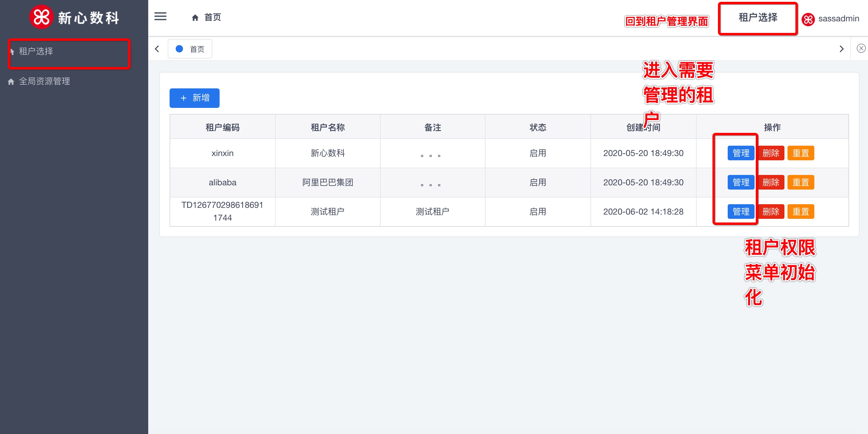The height and width of the screenshot is (434, 868).
Task: Click the 新增 add button
Action: 194,98
